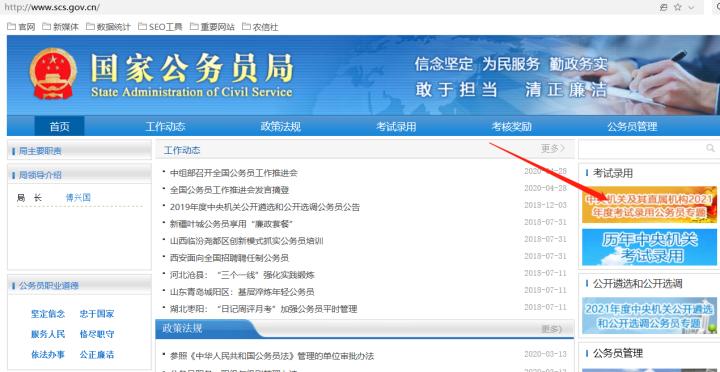
Task: Click the search magnifier icon
Action: (710, 148)
